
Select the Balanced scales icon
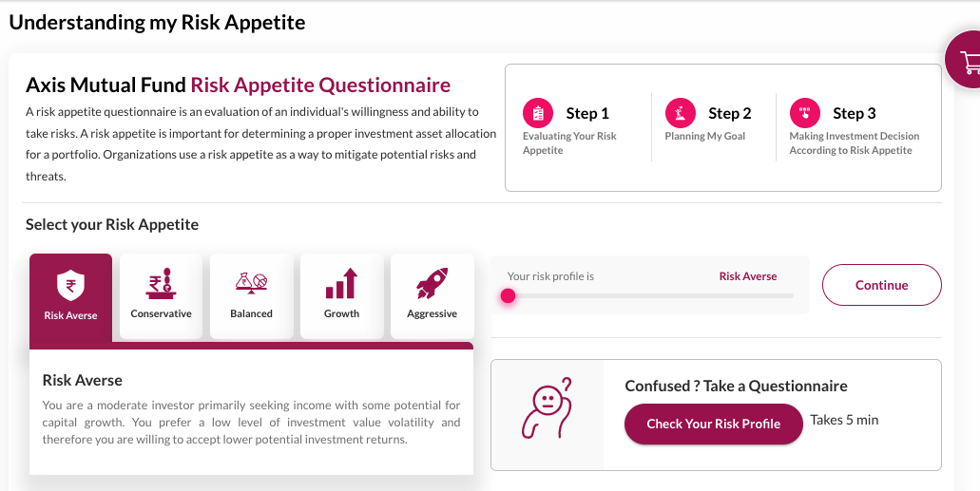click(x=251, y=282)
